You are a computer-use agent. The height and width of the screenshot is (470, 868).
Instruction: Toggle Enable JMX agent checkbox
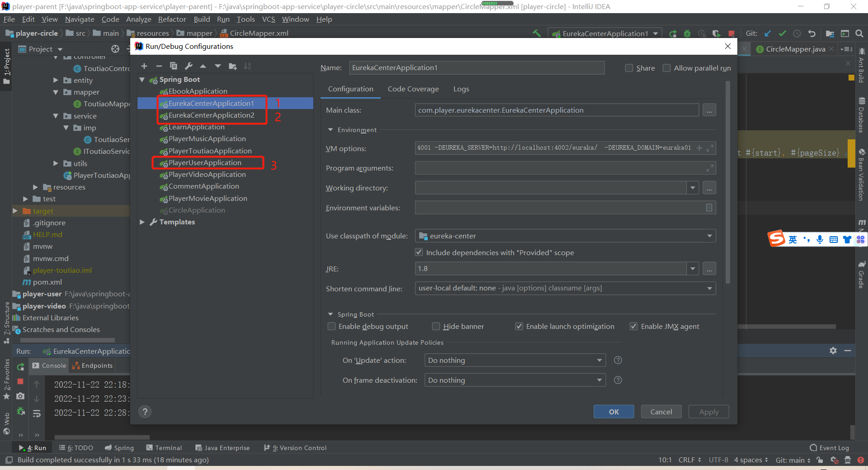point(634,326)
